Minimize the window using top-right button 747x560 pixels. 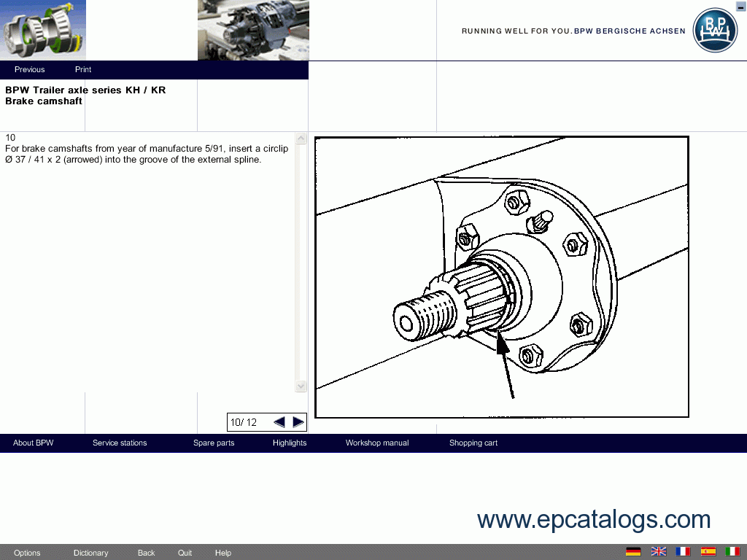pyautogui.click(x=740, y=7)
